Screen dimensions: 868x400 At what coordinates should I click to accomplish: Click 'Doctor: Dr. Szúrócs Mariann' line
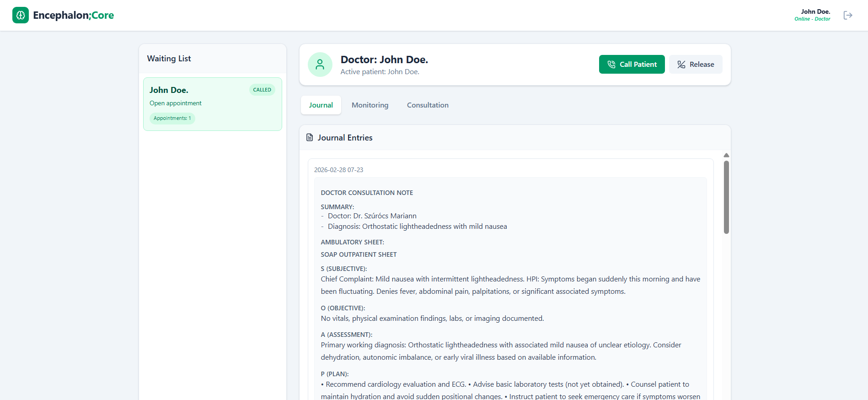(372, 216)
